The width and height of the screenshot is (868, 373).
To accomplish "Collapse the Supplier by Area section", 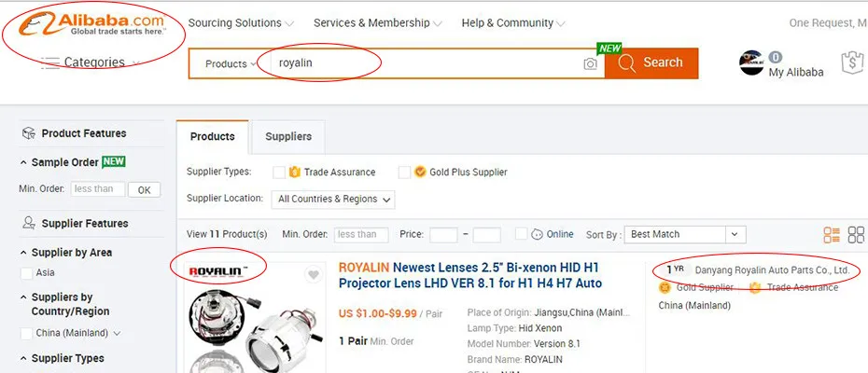I will [x=24, y=253].
